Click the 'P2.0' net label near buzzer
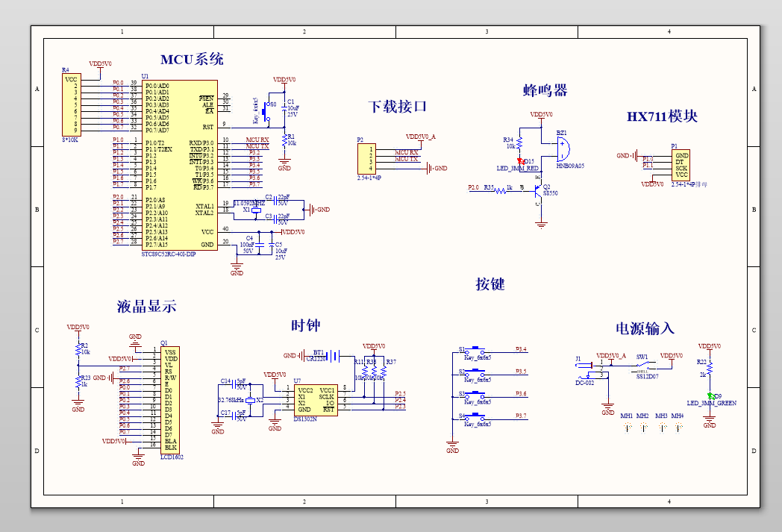The image size is (782, 532). click(x=473, y=187)
